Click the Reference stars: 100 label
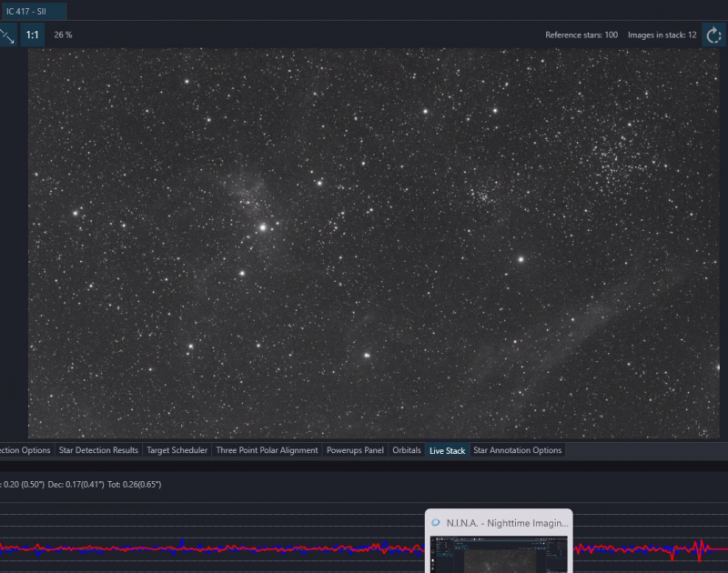The height and width of the screenshot is (573, 728). click(581, 35)
